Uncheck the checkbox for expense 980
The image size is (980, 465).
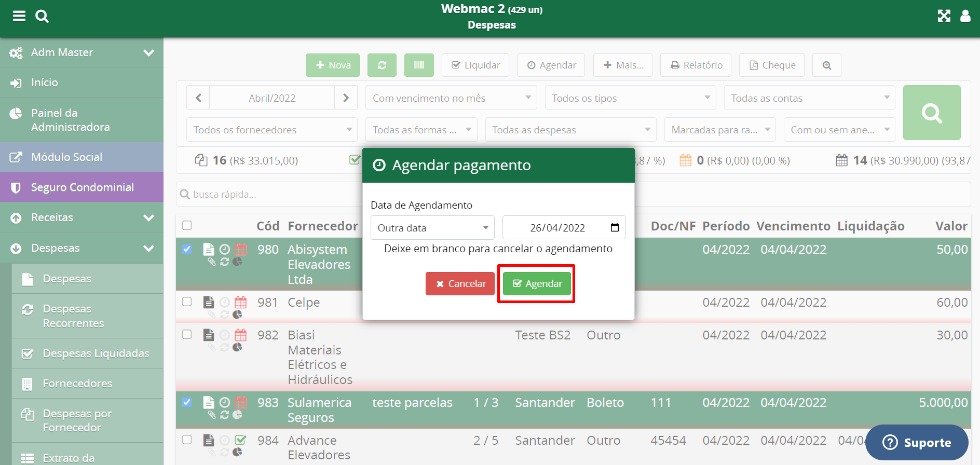pyautogui.click(x=187, y=249)
